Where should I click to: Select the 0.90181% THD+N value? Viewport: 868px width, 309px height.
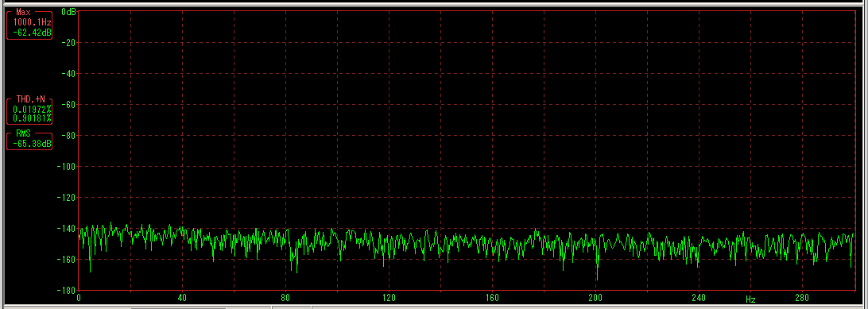point(32,118)
